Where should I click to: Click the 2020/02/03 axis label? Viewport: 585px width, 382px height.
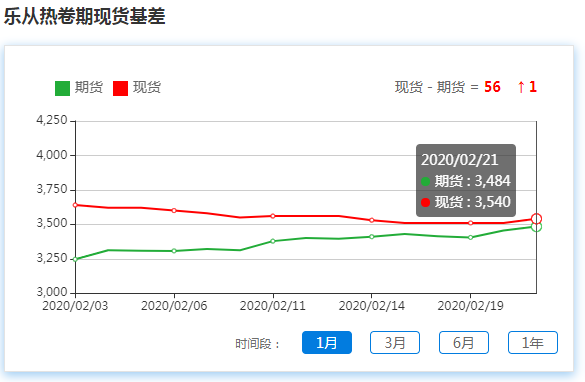pyautogui.click(x=75, y=306)
